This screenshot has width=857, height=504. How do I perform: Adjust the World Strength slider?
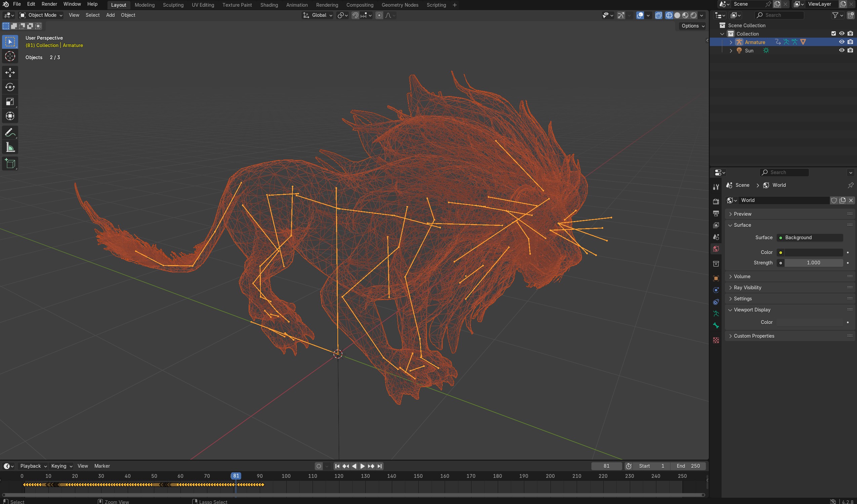point(813,262)
